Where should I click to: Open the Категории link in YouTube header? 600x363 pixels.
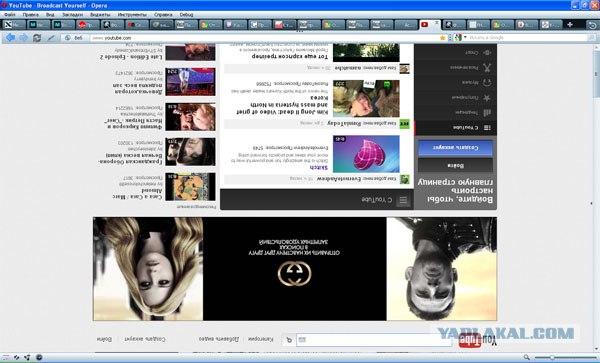[x=261, y=339]
